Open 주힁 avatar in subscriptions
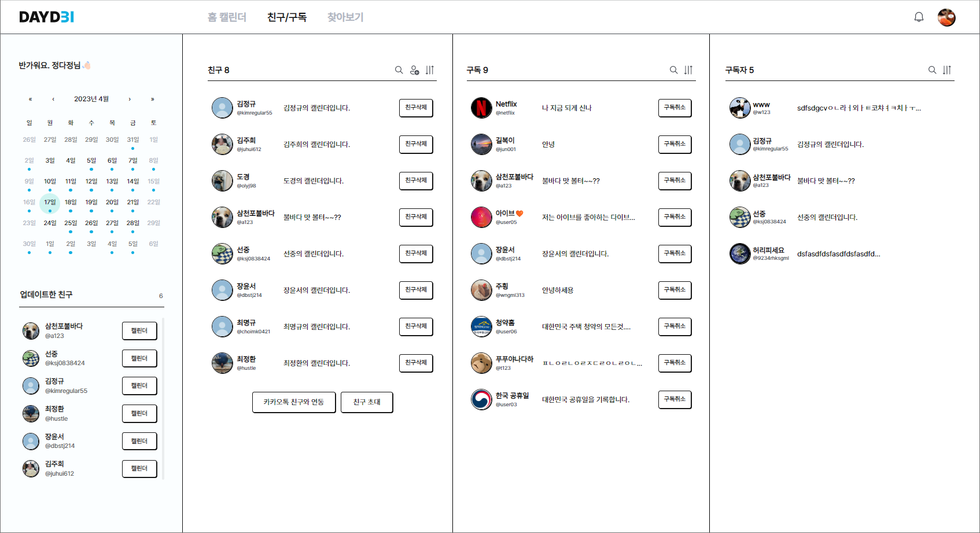Viewport: 980px width, 533px height. coord(481,290)
